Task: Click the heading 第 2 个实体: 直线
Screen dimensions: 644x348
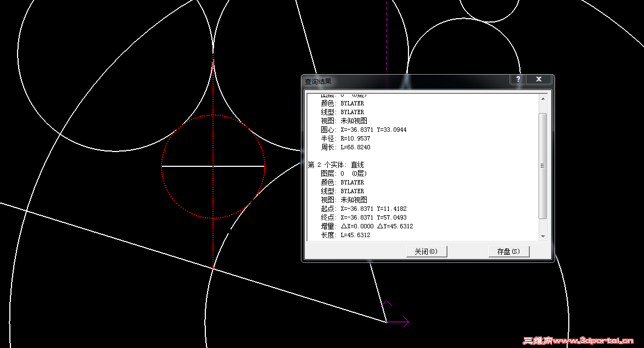Action: (x=336, y=165)
